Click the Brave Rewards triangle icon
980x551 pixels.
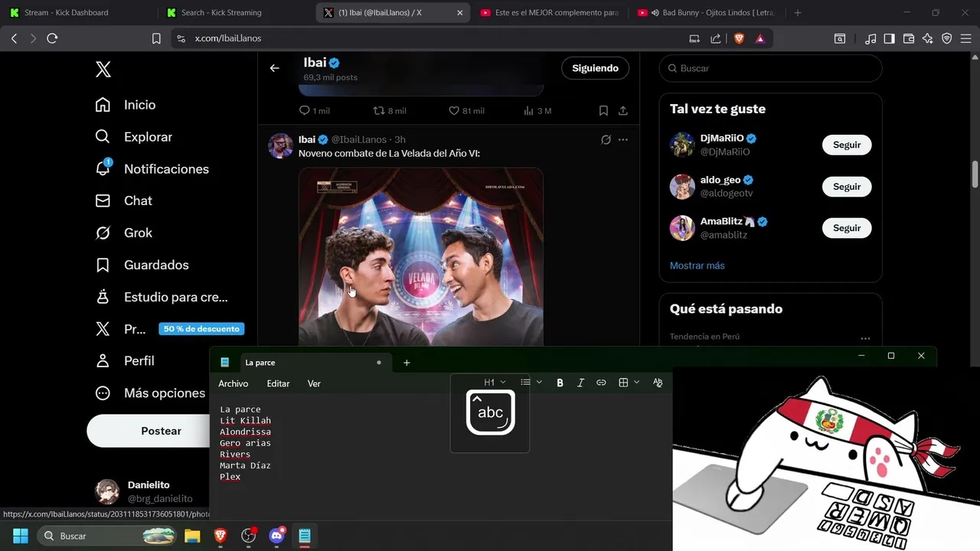point(760,38)
